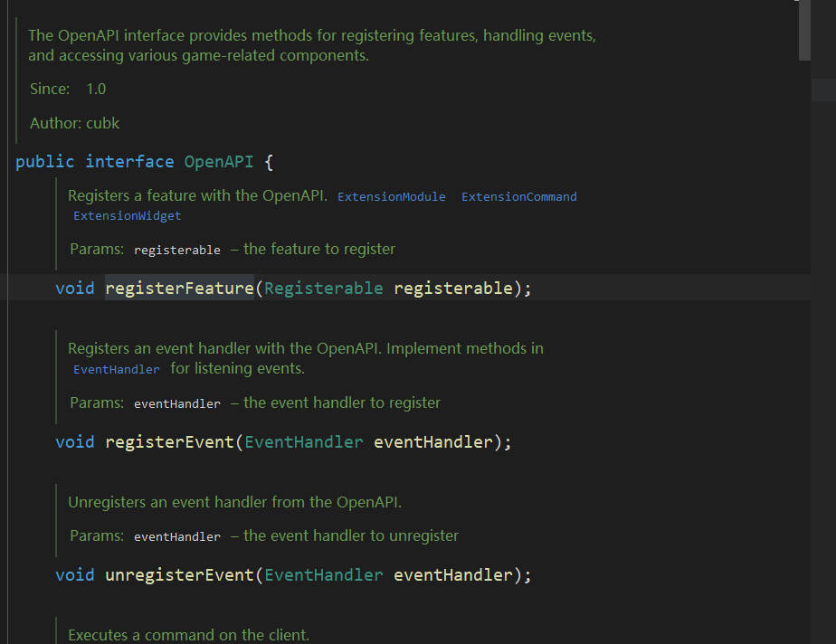The width and height of the screenshot is (836, 644).
Task: Open the ExtensionWidget doc link
Action: (127, 216)
